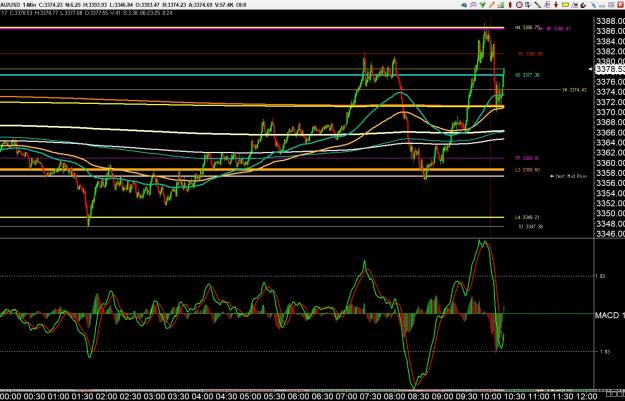Click the 3384.00 price axis label
The width and height of the screenshot is (625, 401).
tap(610, 41)
